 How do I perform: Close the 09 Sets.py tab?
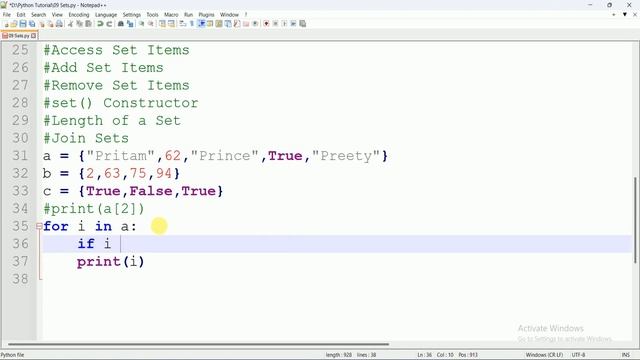tap(33, 36)
